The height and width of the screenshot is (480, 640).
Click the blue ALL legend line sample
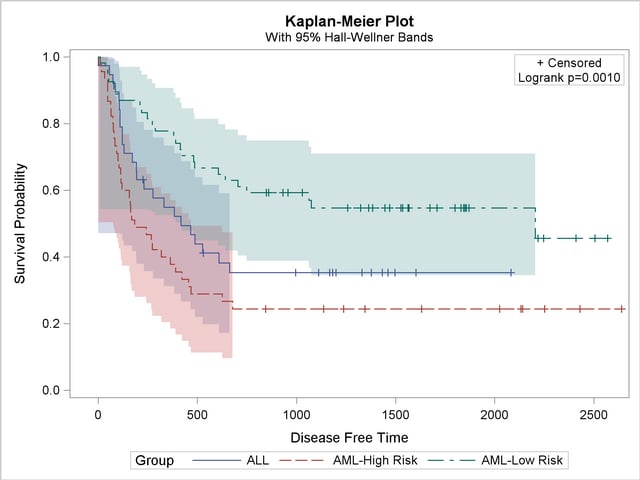[x=221, y=461]
